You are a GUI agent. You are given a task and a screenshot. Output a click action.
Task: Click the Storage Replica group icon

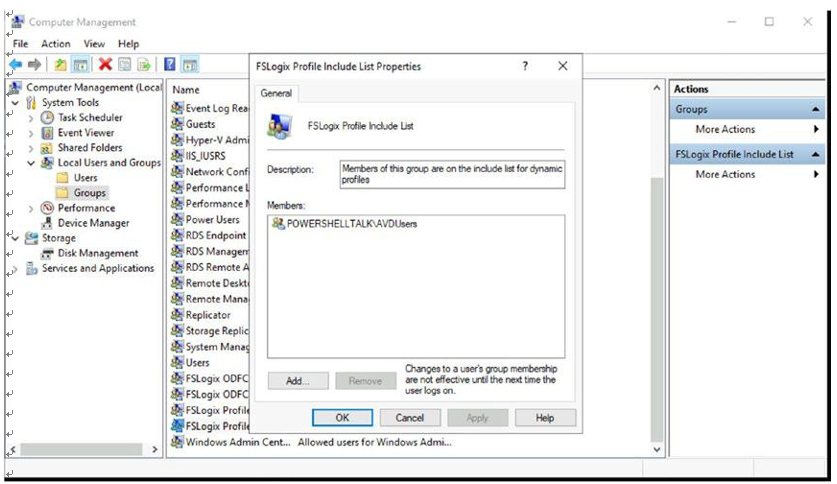177,331
